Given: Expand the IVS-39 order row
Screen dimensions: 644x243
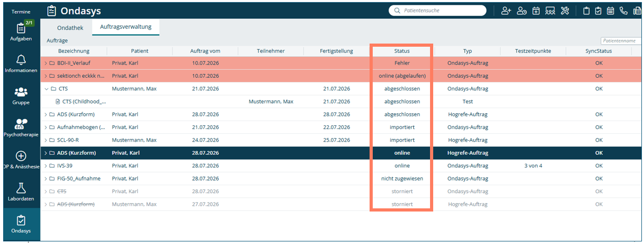Looking at the screenshot, I should click(x=45, y=166).
